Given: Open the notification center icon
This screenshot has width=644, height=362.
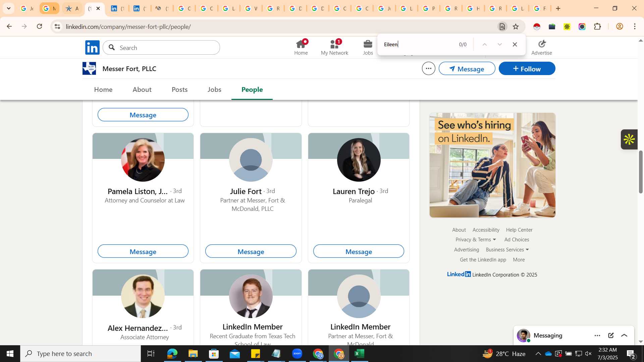Looking at the screenshot, I should tap(630, 354).
